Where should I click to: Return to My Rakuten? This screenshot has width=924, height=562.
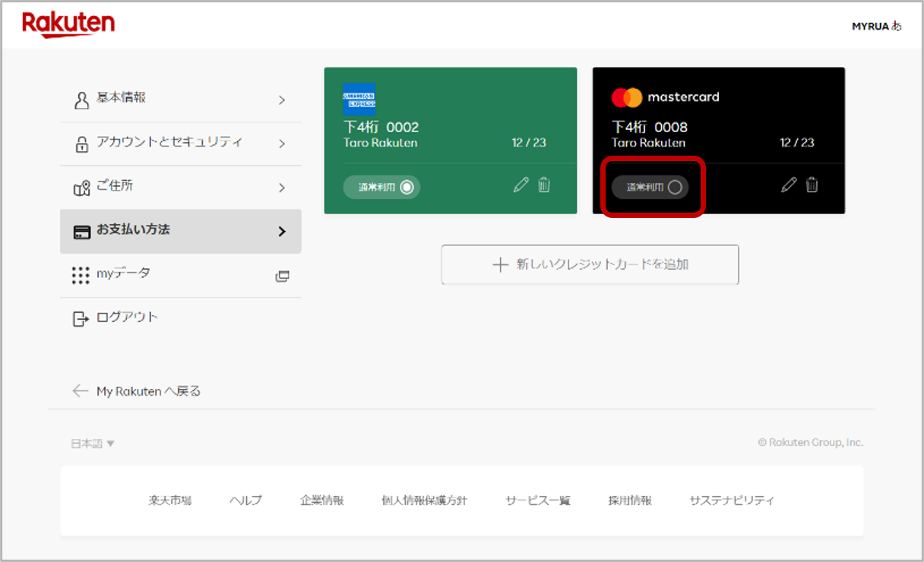tap(135, 390)
